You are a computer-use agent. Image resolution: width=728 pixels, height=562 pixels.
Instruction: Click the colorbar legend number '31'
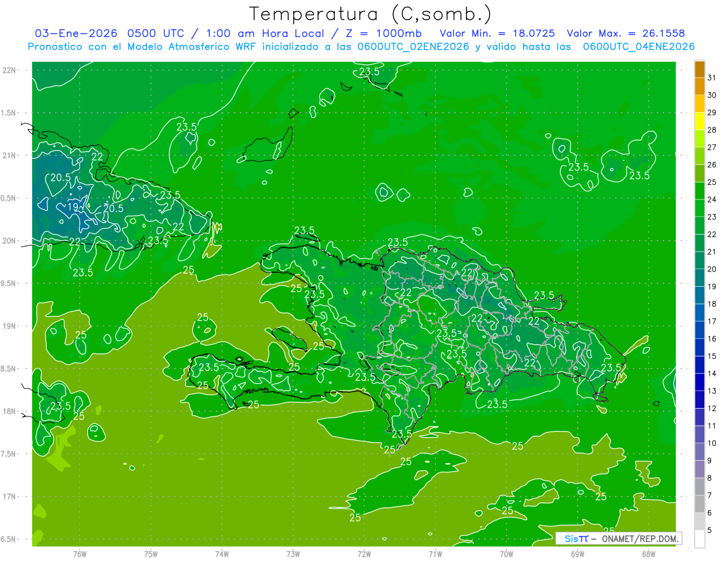tap(712, 78)
